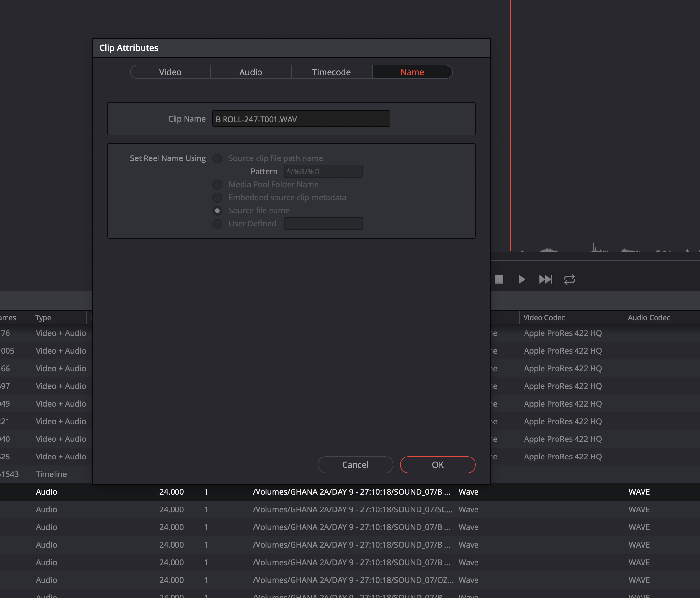Select Video + Audio row ending 25

[x=46, y=457]
